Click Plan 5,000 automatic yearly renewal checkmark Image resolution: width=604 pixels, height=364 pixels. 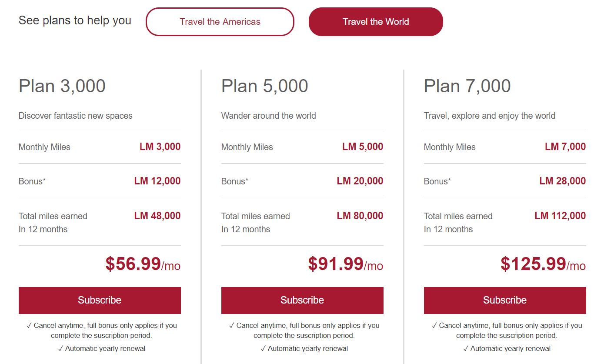[263, 348]
